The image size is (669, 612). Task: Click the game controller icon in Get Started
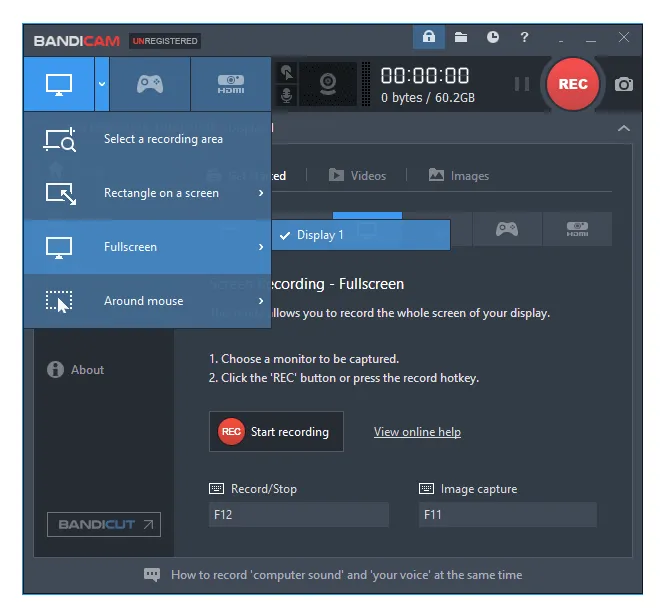click(x=507, y=229)
